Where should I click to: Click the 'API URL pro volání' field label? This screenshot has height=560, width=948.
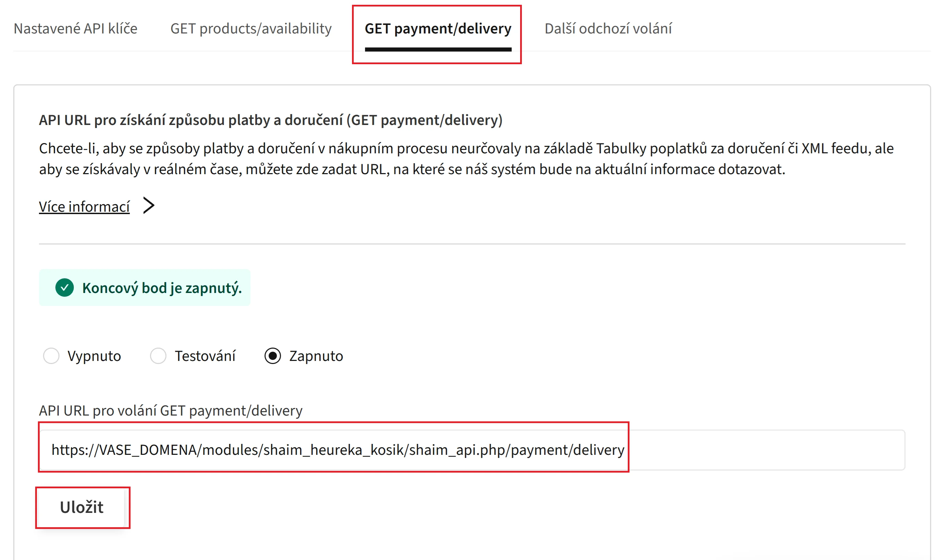pyautogui.click(x=171, y=410)
